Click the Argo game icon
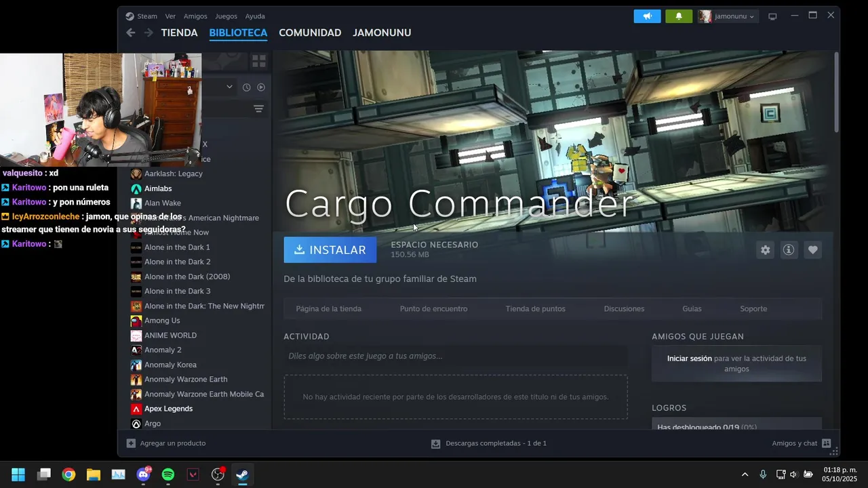Screen dimensions: 868x488 coord(136,424)
